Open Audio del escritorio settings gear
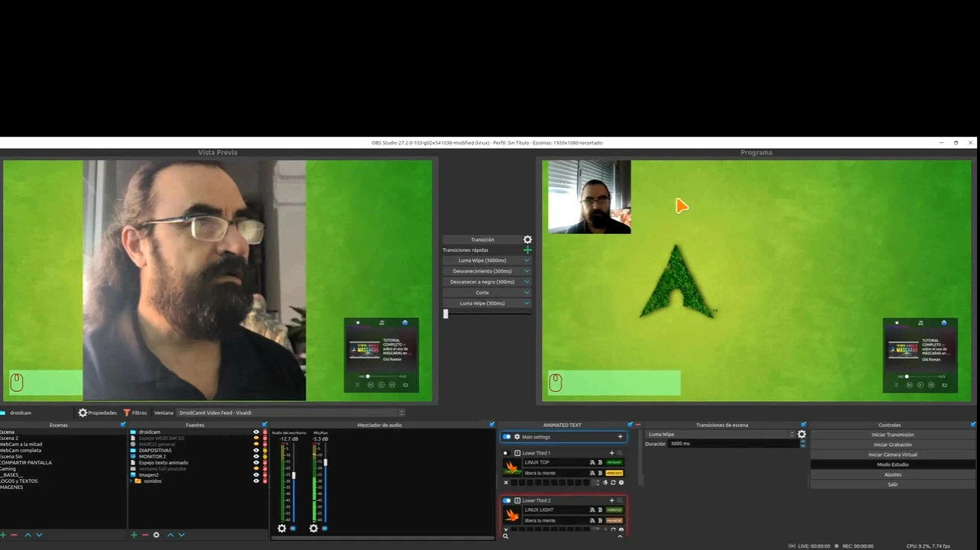 pos(282,528)
